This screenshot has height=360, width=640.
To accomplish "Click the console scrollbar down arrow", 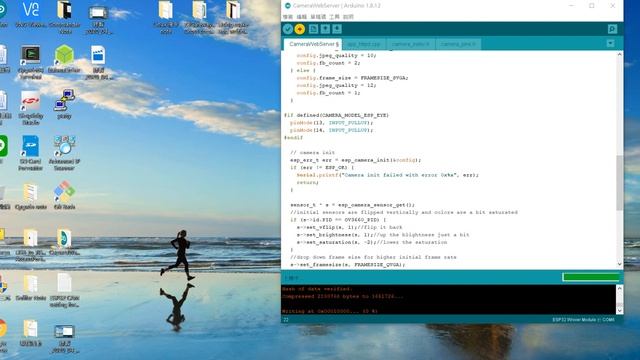I will pyautogui.click(x=619, y=311).
